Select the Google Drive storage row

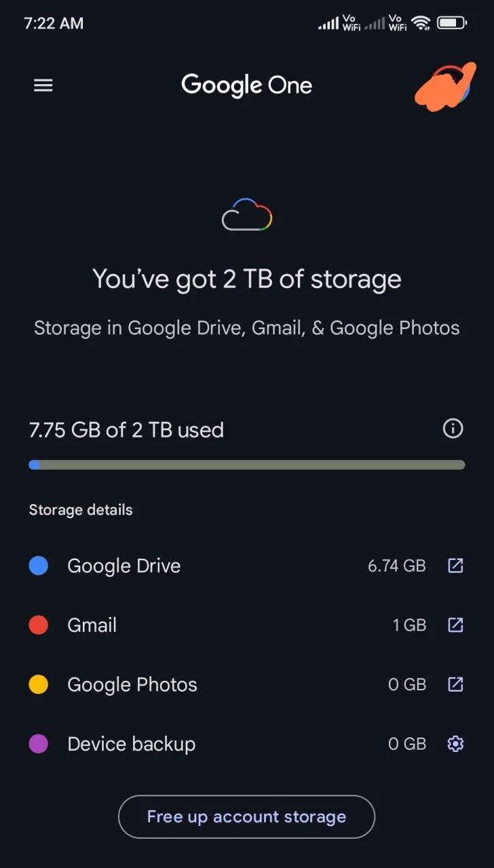pyautogui.click(x=246, y=566)
